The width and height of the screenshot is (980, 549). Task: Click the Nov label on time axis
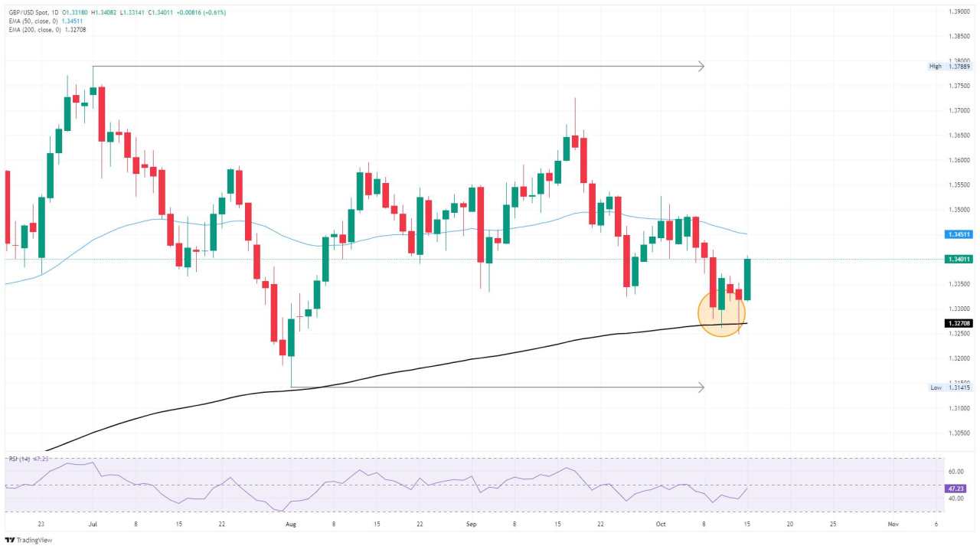tap(892, 524)
